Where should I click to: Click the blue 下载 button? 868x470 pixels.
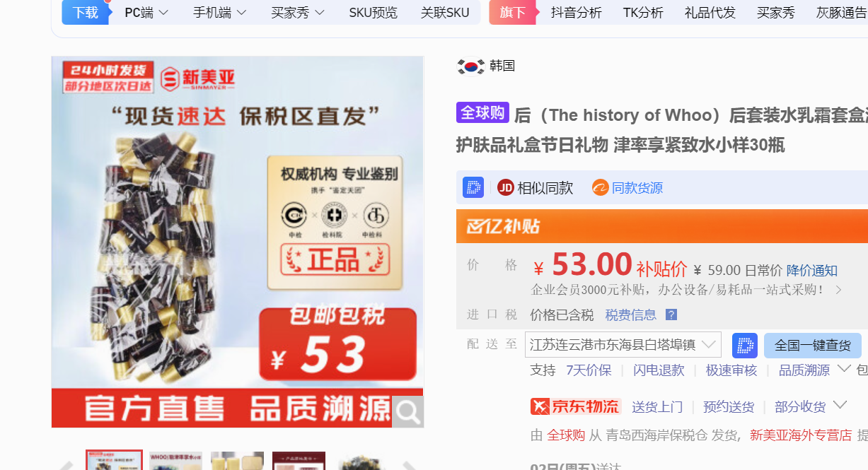point(86,12)
